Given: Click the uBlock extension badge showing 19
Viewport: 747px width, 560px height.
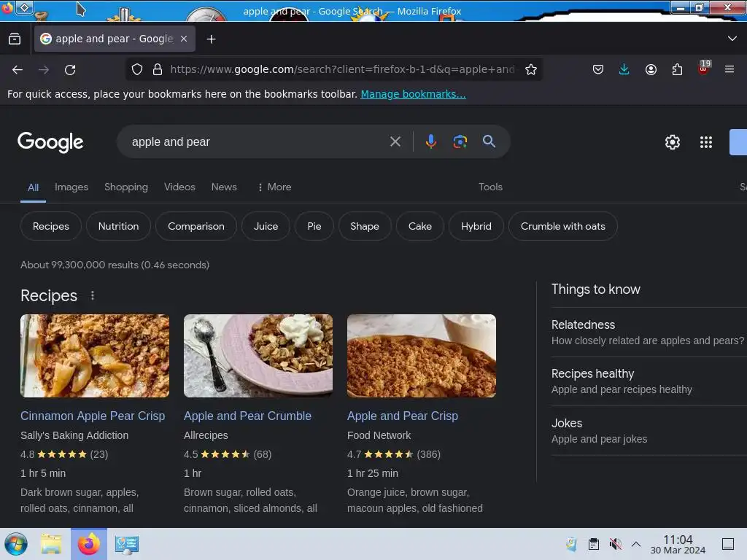Looking at the screenshot, I should point(704,68).
